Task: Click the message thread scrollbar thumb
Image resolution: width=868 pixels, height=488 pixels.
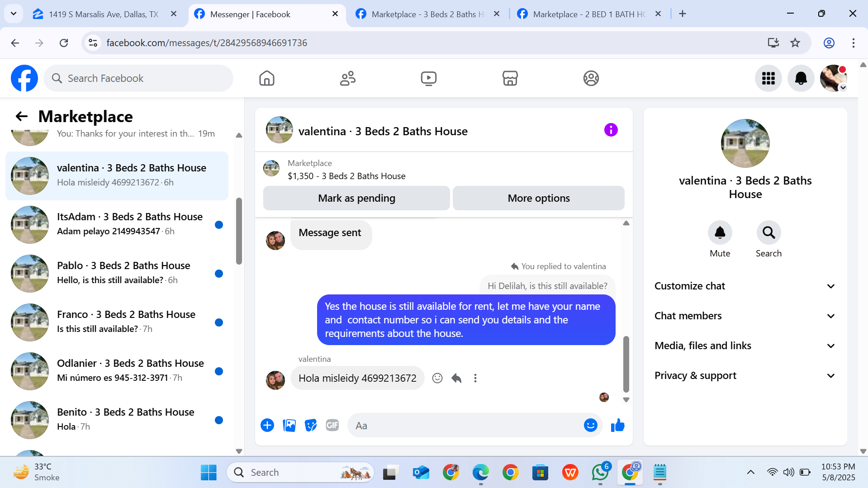Action: click(626, 364)
